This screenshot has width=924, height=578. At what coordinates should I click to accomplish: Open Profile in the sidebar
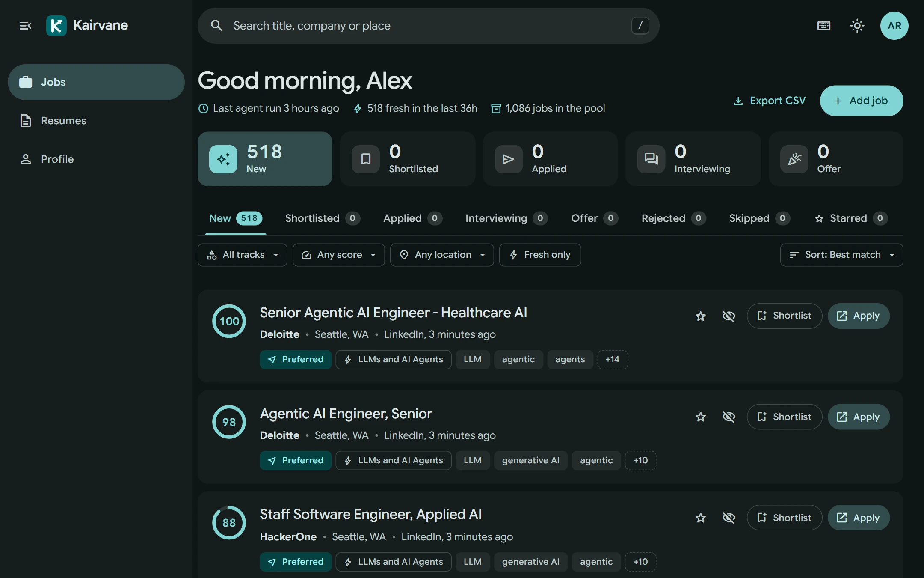(96, 159)
